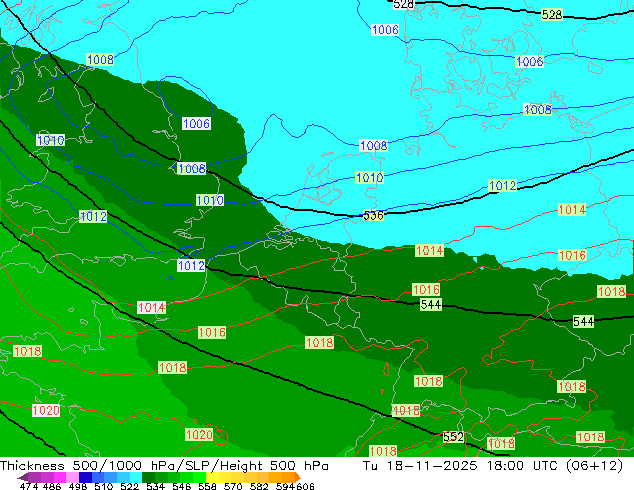The image size is (634, 490).
Task: Click the forecast time 'Tu 18-11-2025 18:00 UTC (06+12)'
Action: pyautogui.click(x=493, y=466)
